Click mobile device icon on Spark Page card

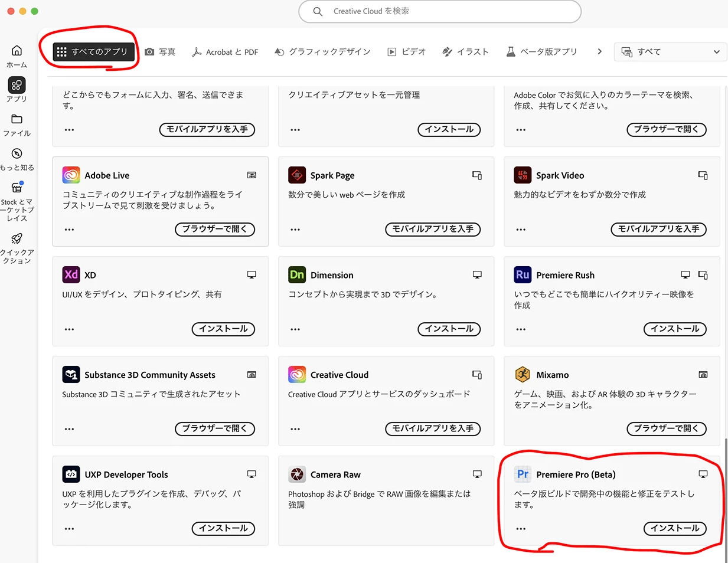(x=477, y=175)
